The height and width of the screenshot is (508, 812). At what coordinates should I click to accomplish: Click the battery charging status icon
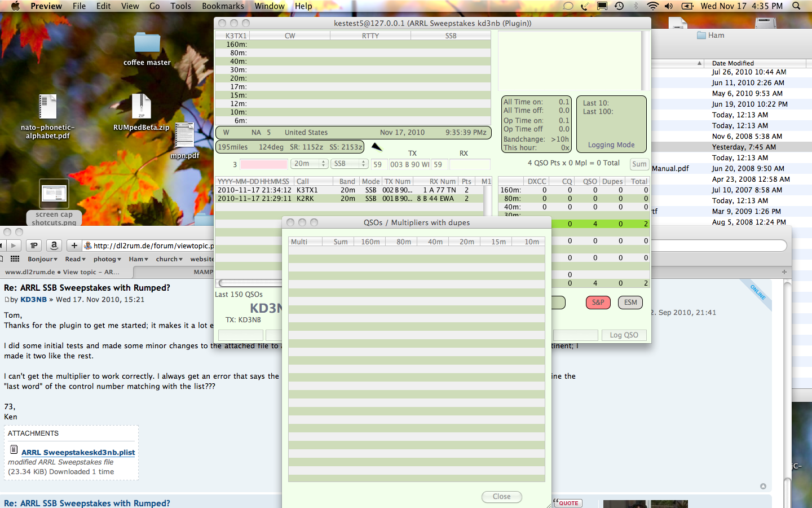click(688, 6)
